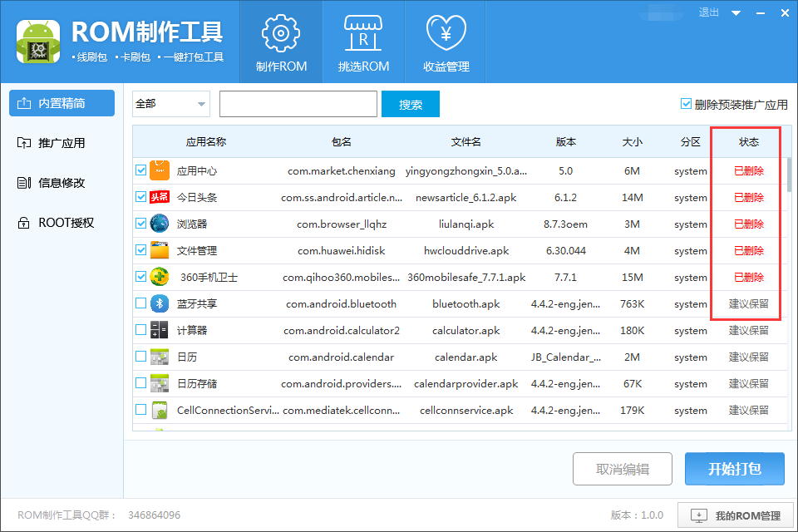The width and height of the screenshot is (798, 532).
Task: Click the 开始打包 button
Action: point(735,469)
